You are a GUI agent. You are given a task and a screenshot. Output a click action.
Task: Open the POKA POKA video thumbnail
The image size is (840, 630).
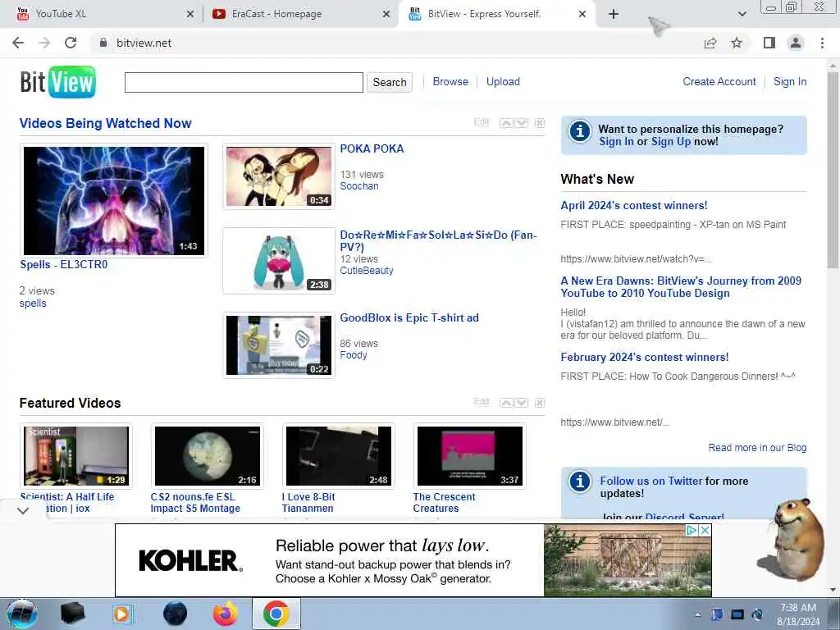[279, 176]
